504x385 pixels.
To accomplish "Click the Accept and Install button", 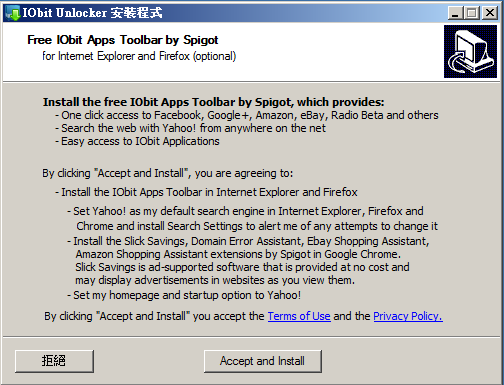I will click(263, 361).
